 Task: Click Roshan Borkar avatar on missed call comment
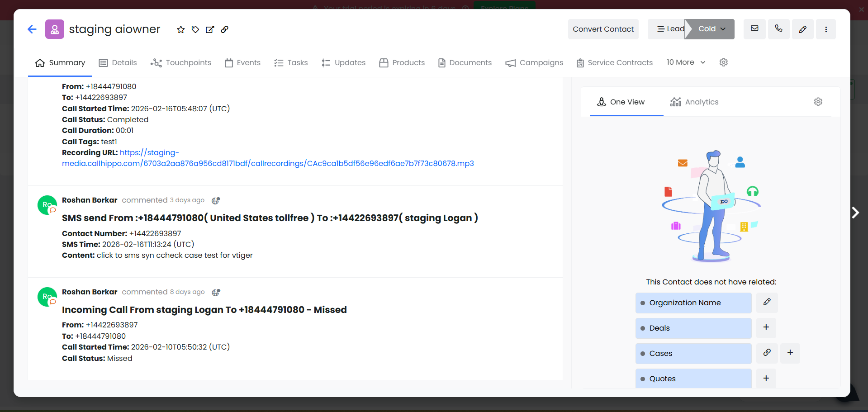tap(47, 297)
